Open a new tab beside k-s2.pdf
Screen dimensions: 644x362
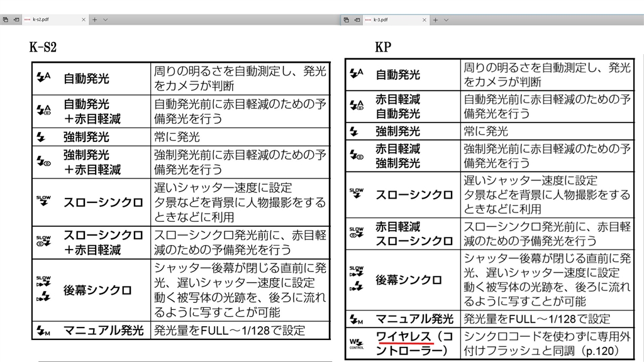[94, 19]
